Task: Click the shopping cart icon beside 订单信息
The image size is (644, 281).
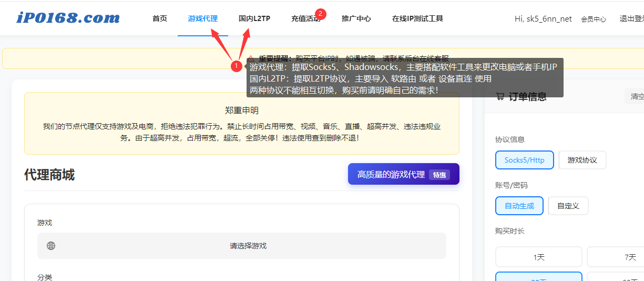Action: 500,96
